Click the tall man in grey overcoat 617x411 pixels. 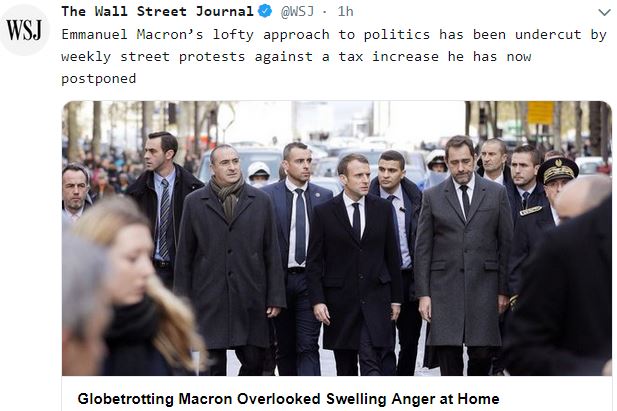463,256
